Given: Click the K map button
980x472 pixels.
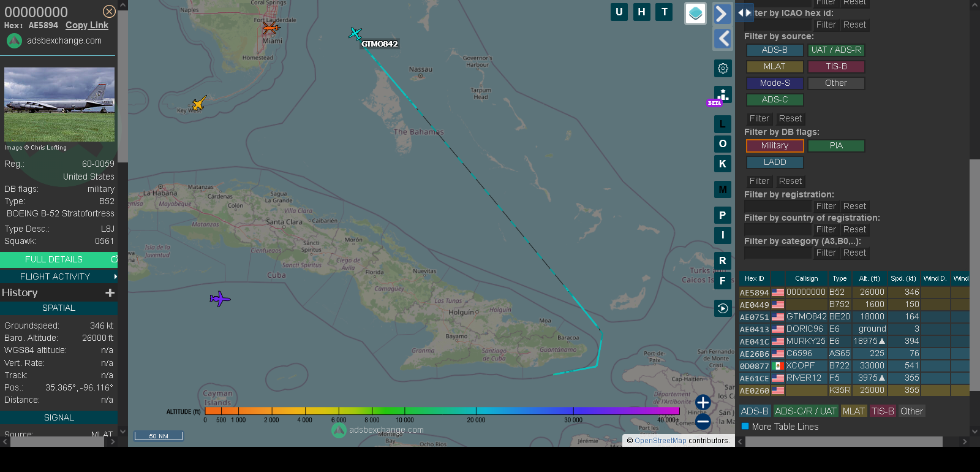Looking at the screenshot, I should (x=723, y=164).
